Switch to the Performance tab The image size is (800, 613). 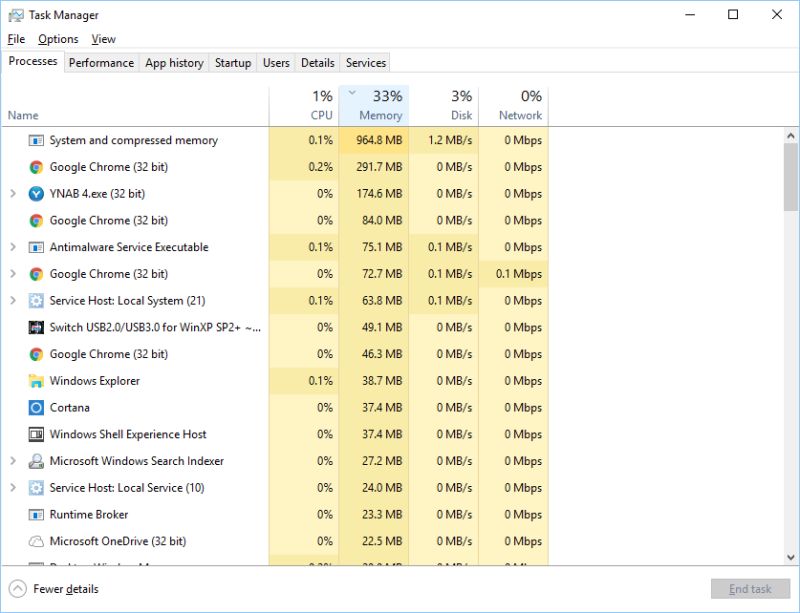click(101, 62)
